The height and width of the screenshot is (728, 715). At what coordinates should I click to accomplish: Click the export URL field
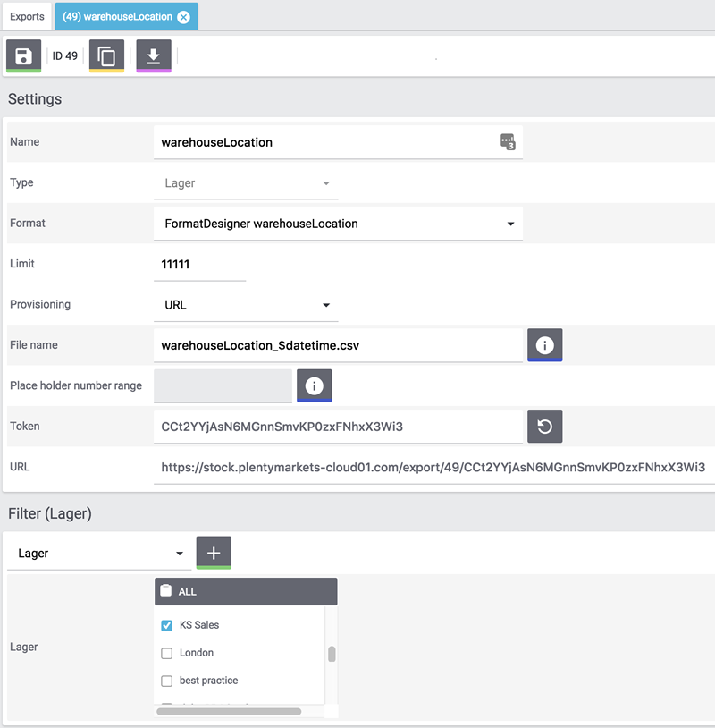tap(433, 467)
